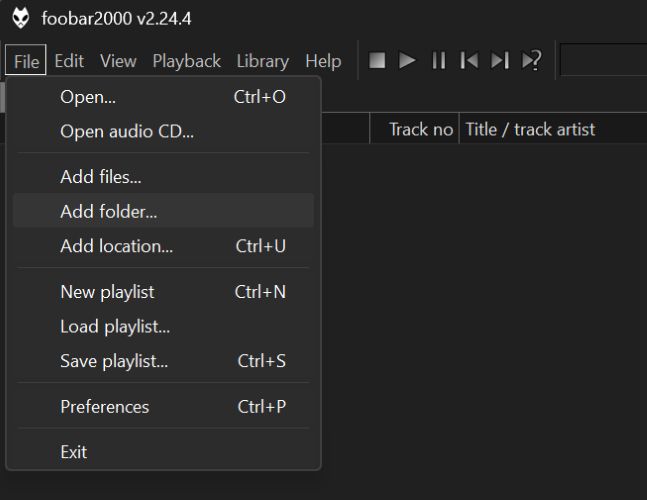647x500 pixels.
Task: Click the foobar2000 alien logo icon
Action: click(20, 18)
